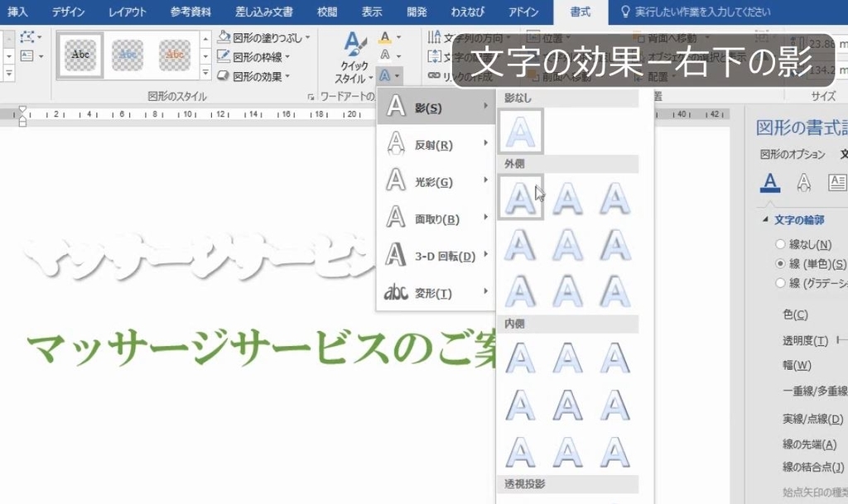Open the 光彩(G) glow submenu
The width and height of the screenshot is (848, 504).
436,181
